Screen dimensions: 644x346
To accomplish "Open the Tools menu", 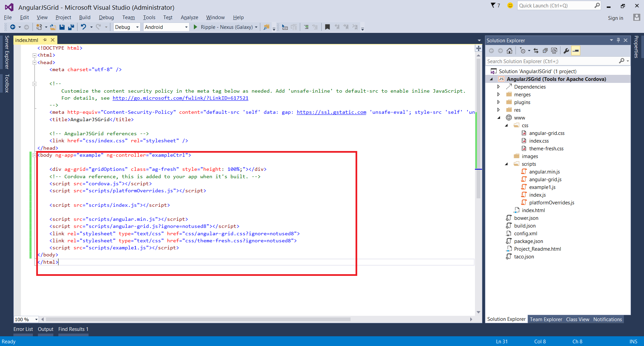I will [x=149, y=17].
